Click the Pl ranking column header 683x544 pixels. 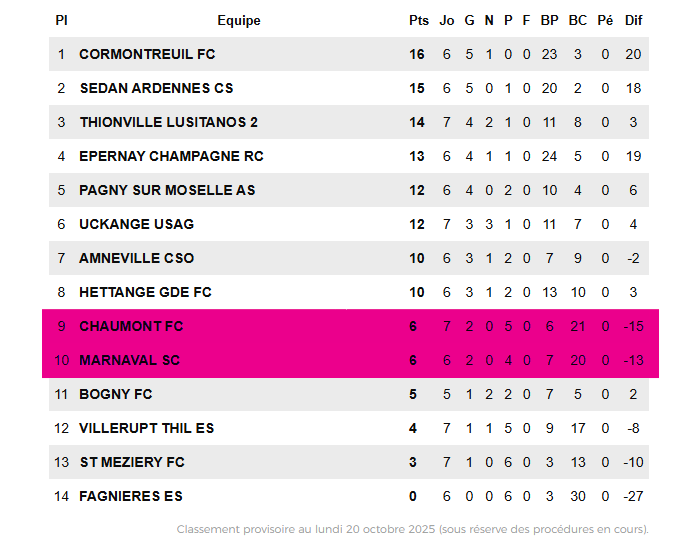click(x=61, y=20)
